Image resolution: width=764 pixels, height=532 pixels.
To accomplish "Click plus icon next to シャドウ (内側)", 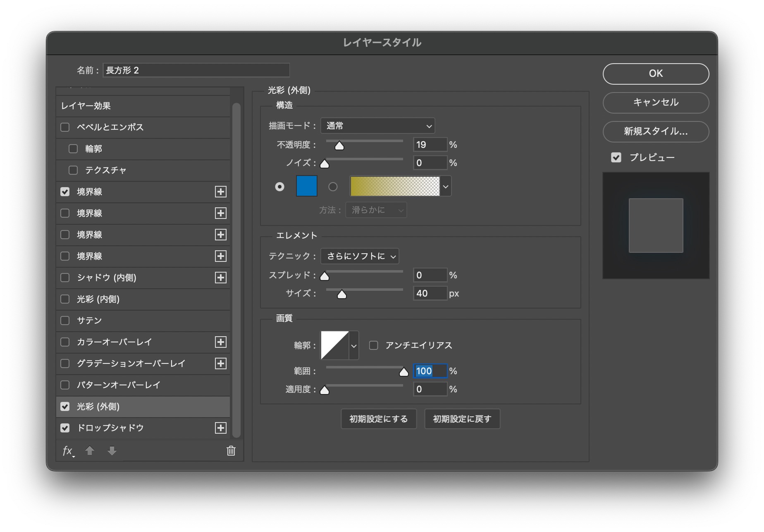I will pos(221,278).
